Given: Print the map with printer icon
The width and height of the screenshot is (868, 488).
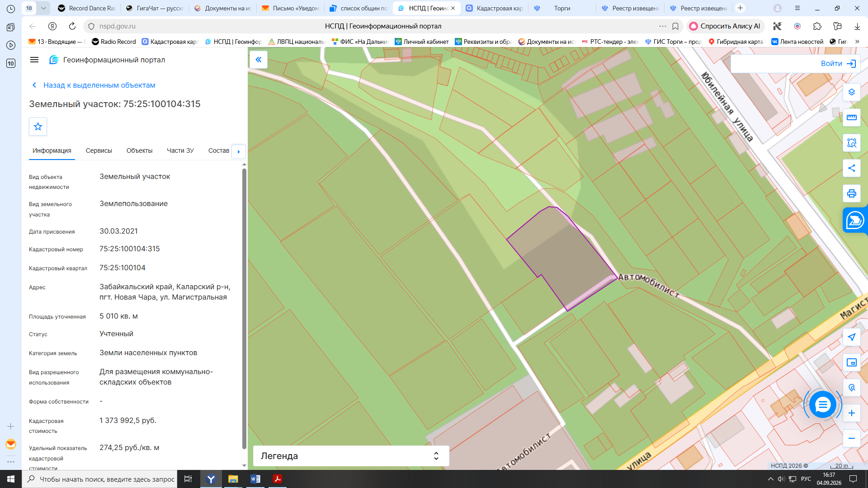Looking at the screenshot, I should pyautogui.click(x=852, y=193).
